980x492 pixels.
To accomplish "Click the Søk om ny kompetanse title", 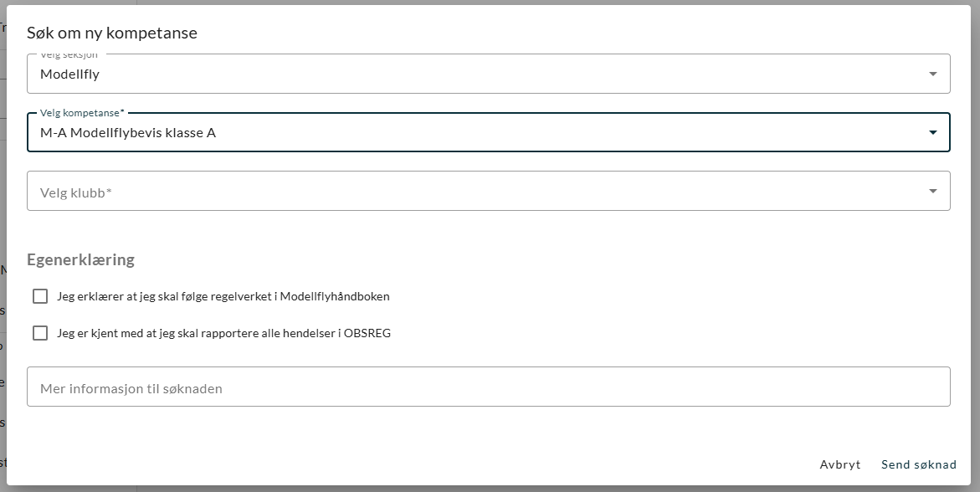I will (112, 33).
